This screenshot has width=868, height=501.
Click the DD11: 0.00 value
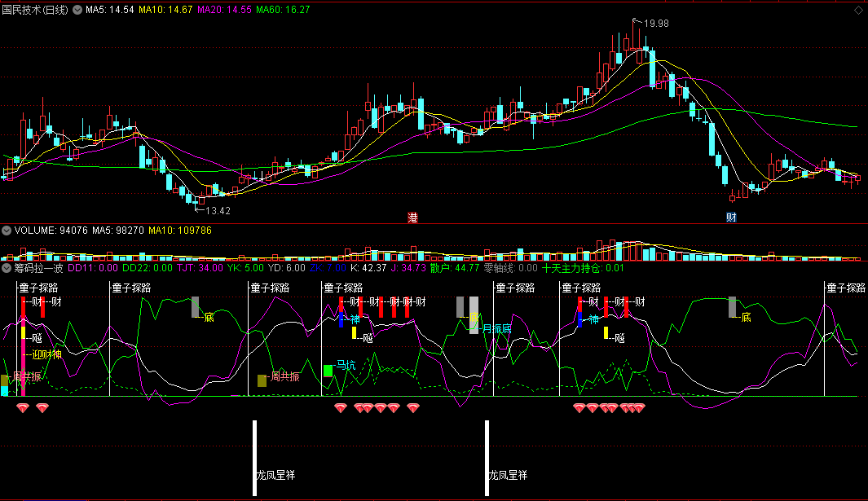92,269
